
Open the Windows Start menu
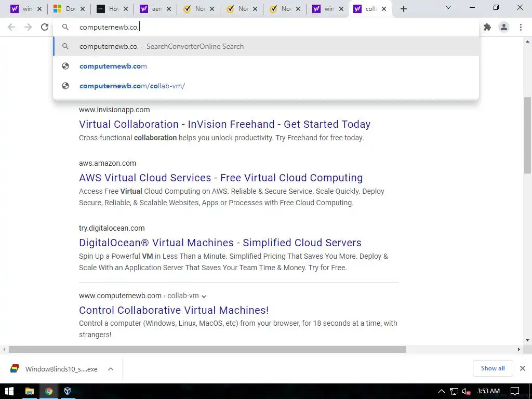(9, 391)
